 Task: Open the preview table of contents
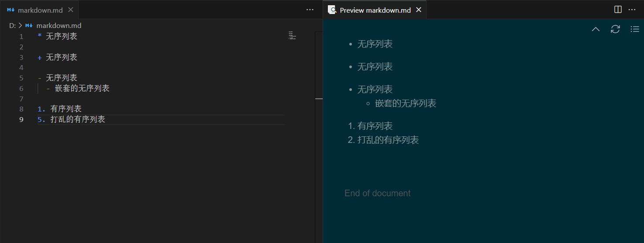pos(635,29)
